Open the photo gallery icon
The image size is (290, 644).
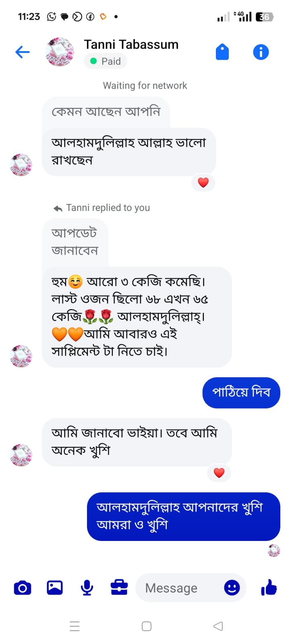point(55,588)
